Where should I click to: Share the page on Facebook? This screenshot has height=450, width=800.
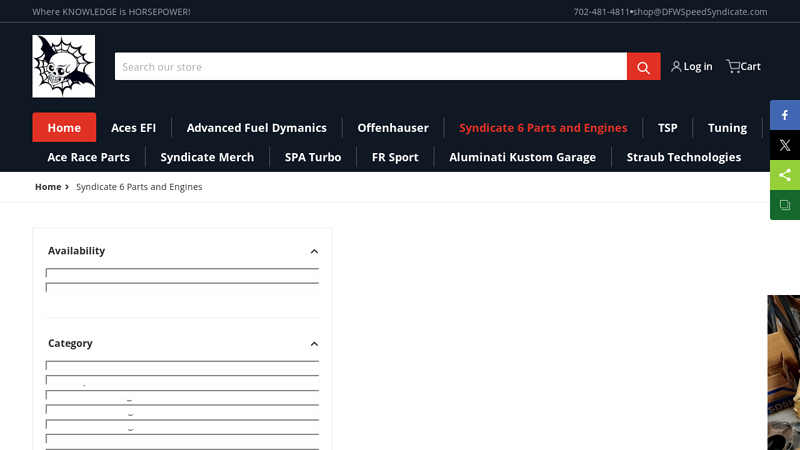785,115
